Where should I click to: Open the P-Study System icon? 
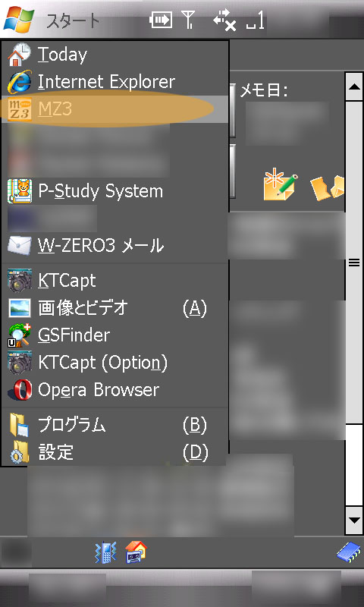click(20, 191)
